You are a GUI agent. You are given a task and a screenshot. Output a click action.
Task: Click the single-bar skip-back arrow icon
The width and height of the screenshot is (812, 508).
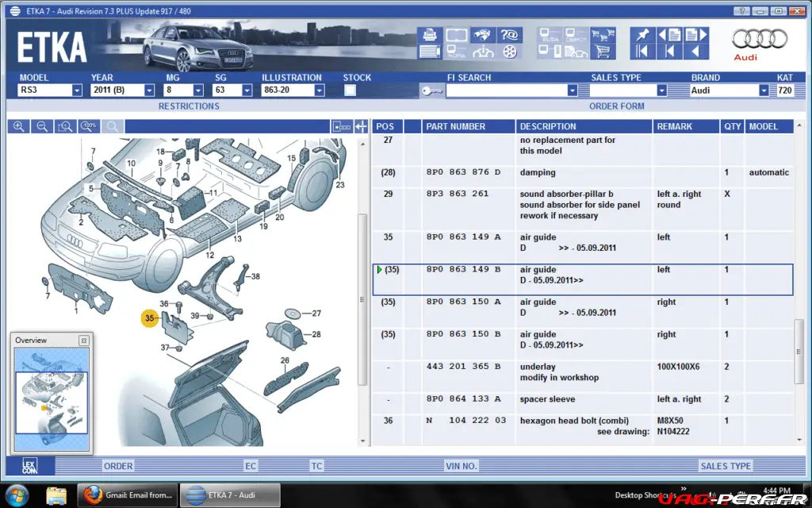click(669, 52)
